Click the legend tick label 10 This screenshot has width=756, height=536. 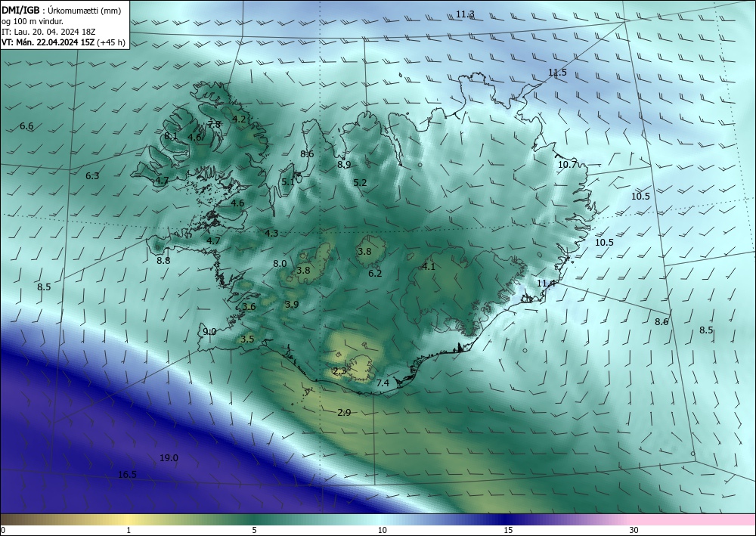(x=383, y=531)
